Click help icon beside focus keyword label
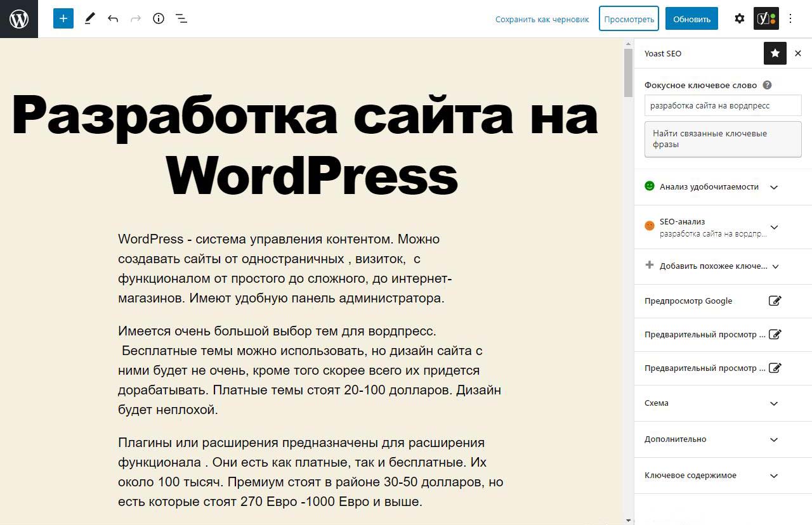This screenshot has width=812, height=525. coord(767,85)
